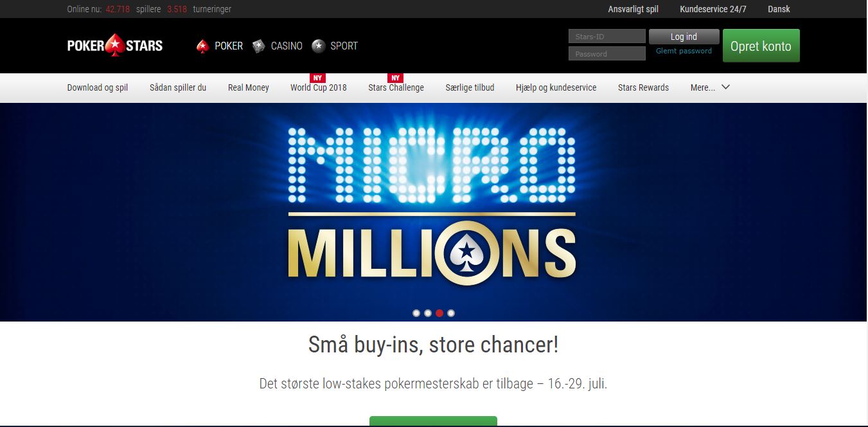Open the Real Money menu item
Viewport: 868px width, 427px height.
pos(249,87)
